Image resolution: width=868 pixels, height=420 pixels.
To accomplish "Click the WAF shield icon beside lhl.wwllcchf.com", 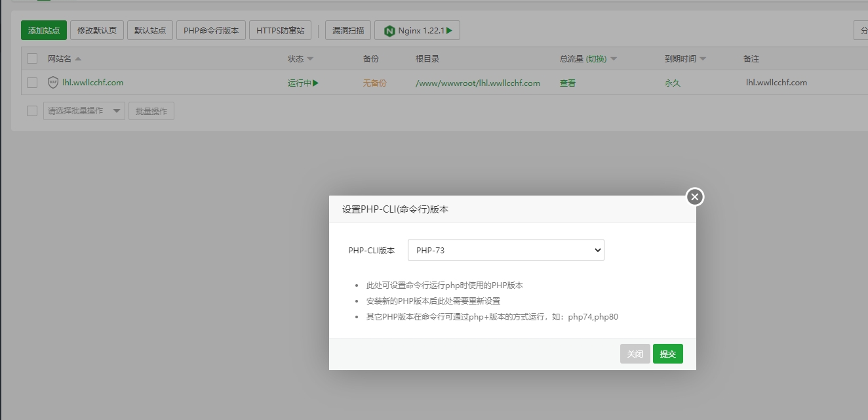I will click(x=53, y=83).
